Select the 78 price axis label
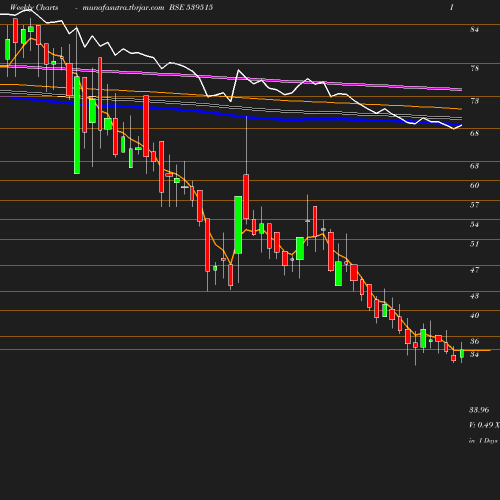The width and height of the screenshot is (500, 500). pyautogui.click(x=474, y=68)
